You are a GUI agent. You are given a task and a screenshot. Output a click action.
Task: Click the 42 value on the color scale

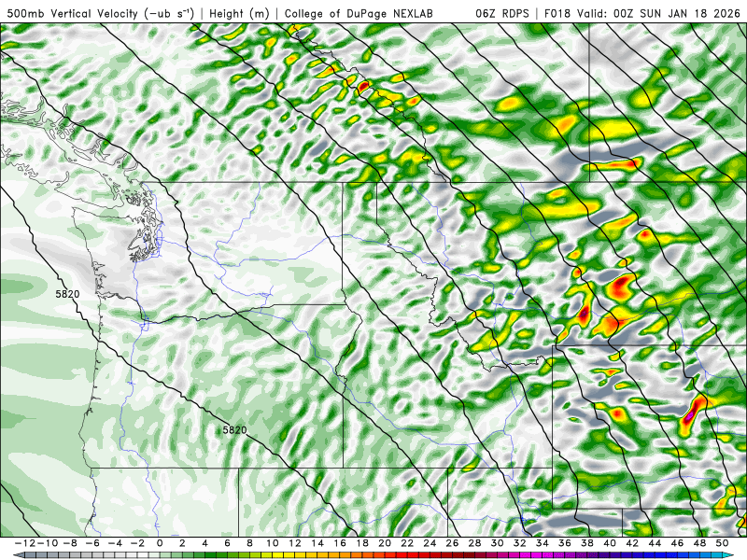pos(632,543)
